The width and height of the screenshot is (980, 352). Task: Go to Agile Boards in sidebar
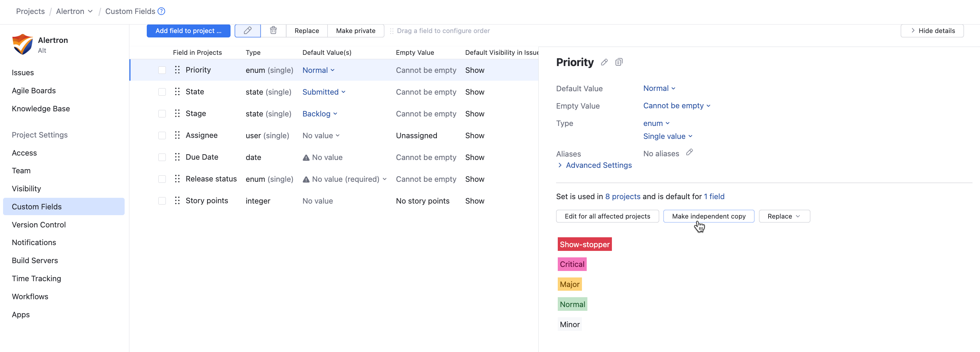(34, 91)
